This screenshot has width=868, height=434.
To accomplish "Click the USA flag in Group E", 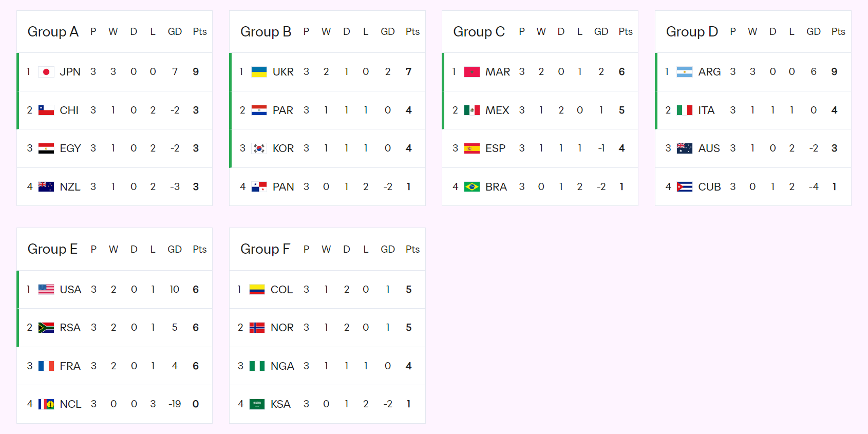I will (46, 290).
